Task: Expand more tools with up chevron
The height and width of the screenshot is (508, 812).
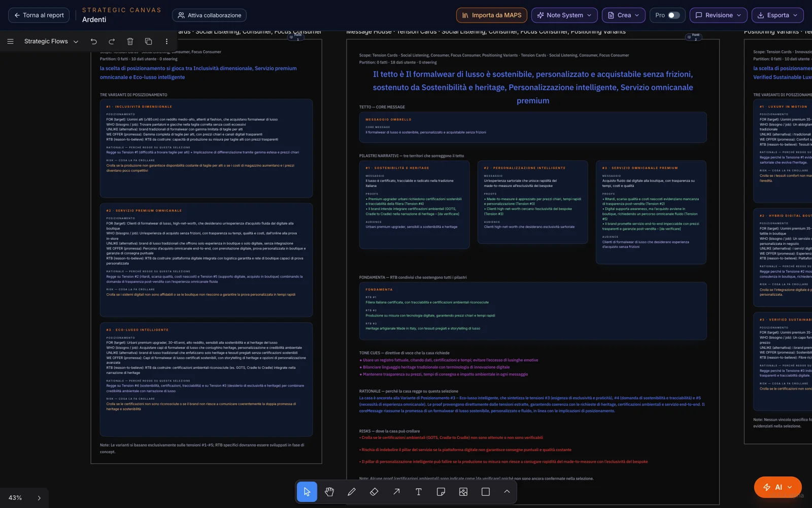Action: (506, 492)
